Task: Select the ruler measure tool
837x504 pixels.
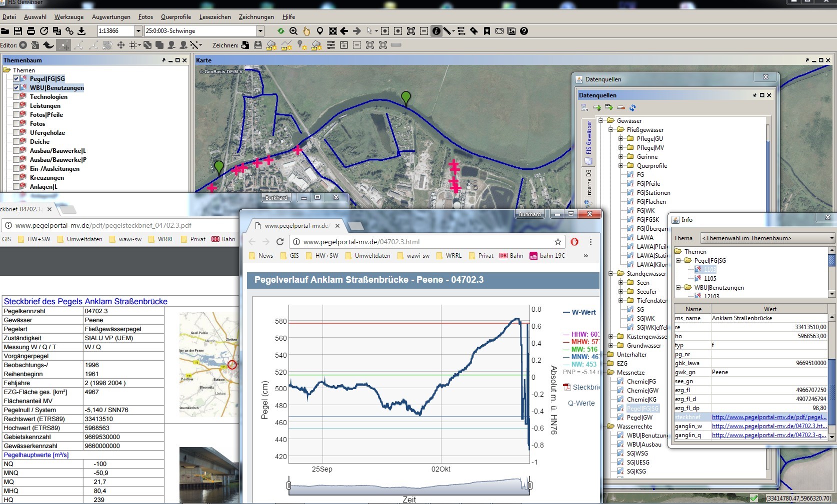Action: 447,31
